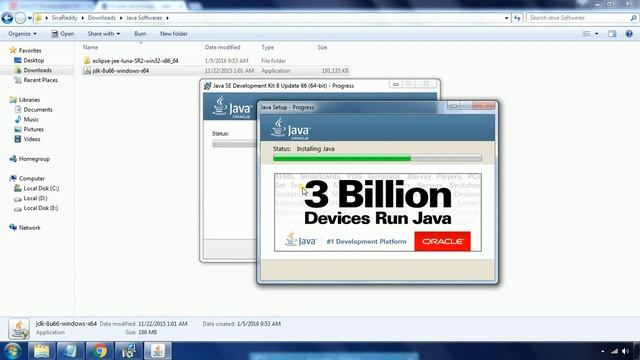Show hidden system tray icons arrow
The width and height of the screenshot is (640, 360).
coord(603,351)
